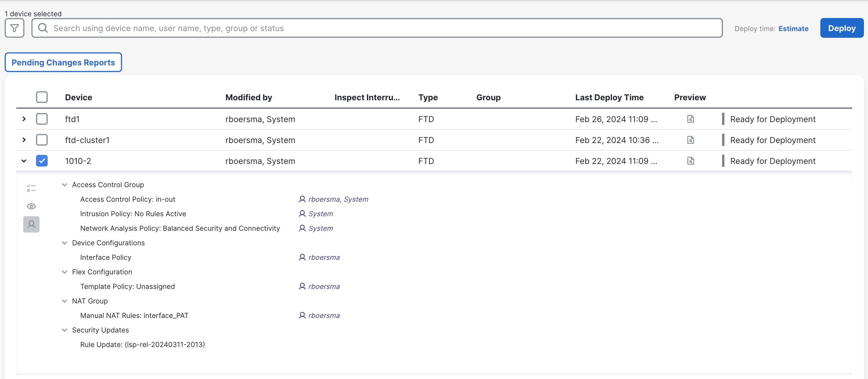
Task: Click the preview document icon for ftd1
Action: click(690, 119)
